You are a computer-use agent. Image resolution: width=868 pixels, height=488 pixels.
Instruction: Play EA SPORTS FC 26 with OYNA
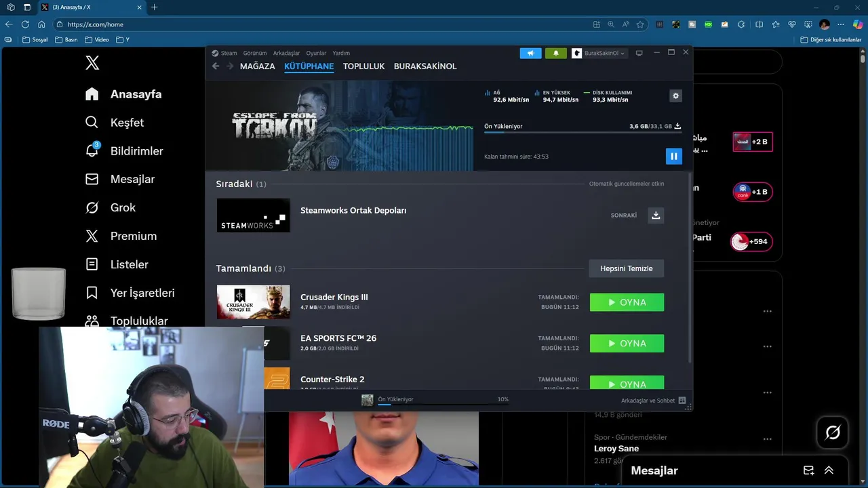[x=627, y=344]
